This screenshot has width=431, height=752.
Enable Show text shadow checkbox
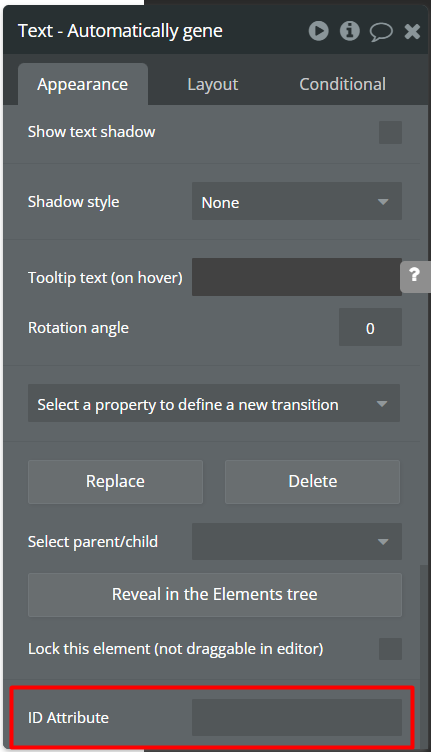(x=390, y=132)
